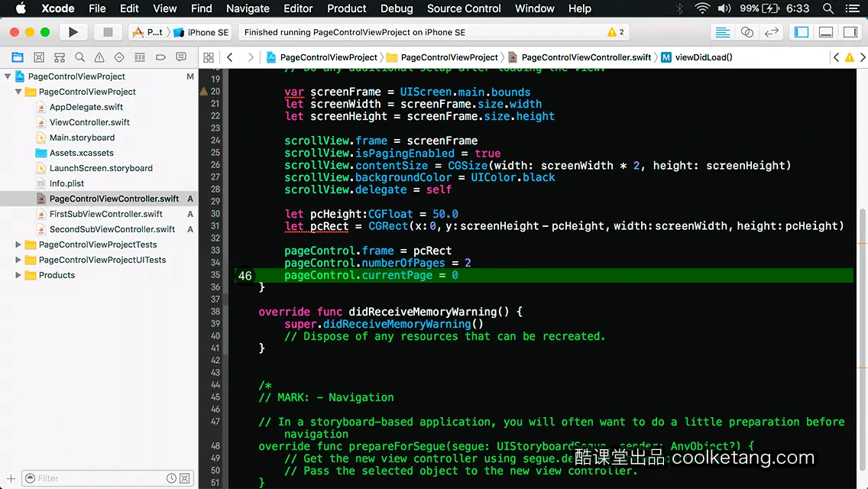
Task: Collapse the PageControlViewProject group folder
Action: [x=18, y=92]
